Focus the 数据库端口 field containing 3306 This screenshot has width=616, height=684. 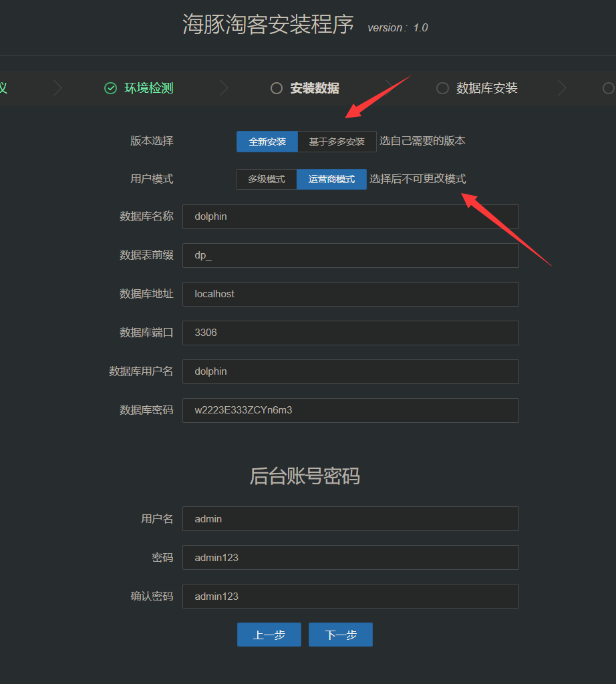point(351,333)
